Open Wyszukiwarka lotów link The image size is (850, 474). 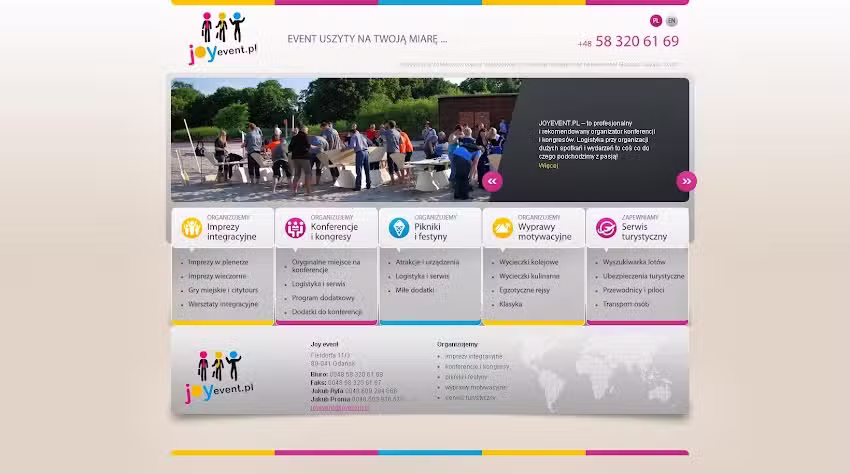[x=634, y=262]
